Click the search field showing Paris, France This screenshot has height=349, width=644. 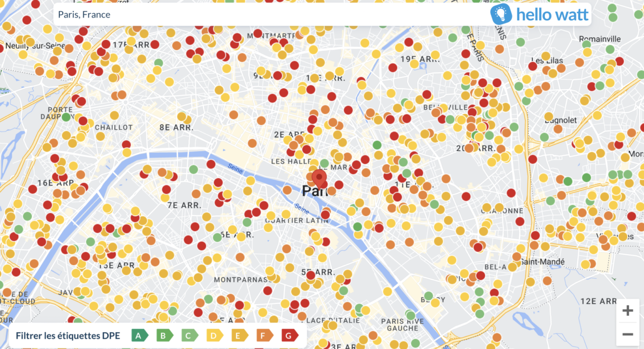[168, 14]
